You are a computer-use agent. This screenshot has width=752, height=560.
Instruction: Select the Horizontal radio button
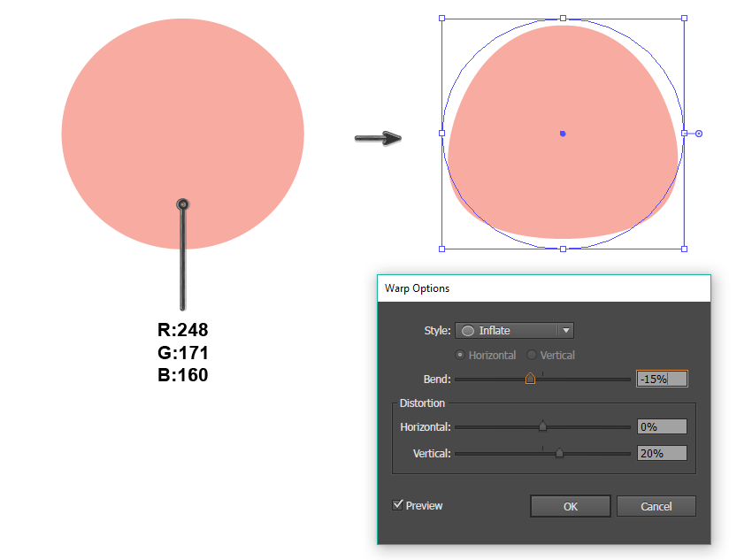click(x=460, y=355)
